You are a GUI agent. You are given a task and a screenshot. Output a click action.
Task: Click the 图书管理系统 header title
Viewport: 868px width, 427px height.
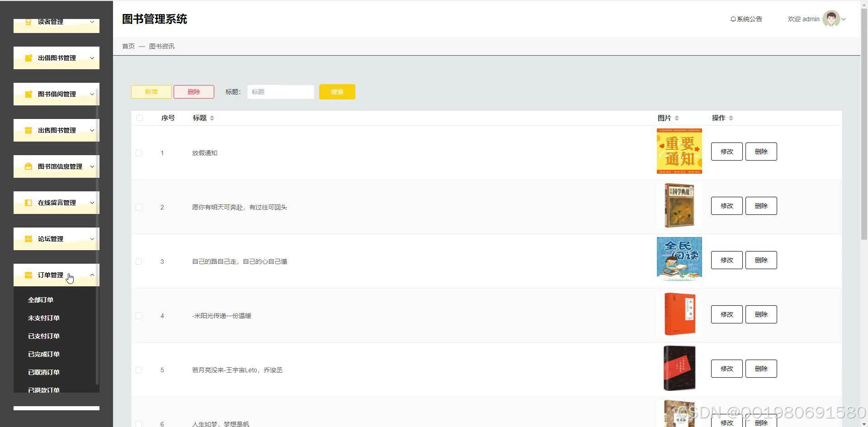pyautogui.click(x=155, y=19)
